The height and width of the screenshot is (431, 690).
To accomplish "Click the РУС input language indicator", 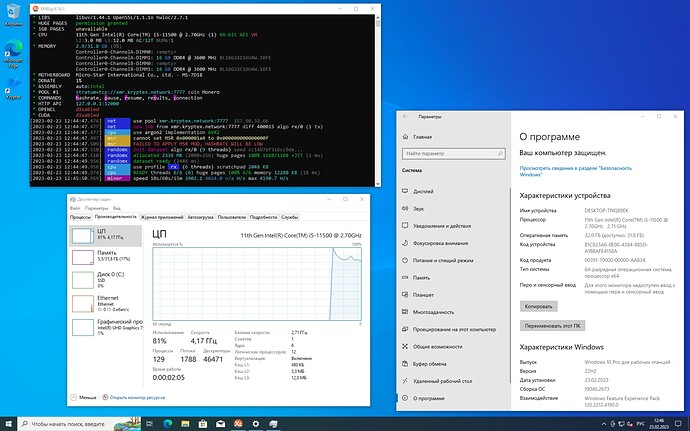I will (641, 424).
